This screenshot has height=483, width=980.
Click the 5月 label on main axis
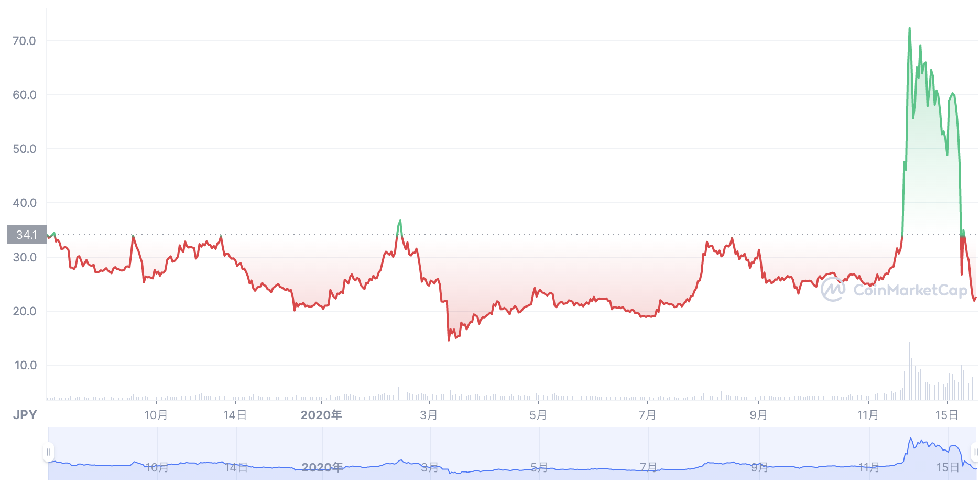point(538,415)
